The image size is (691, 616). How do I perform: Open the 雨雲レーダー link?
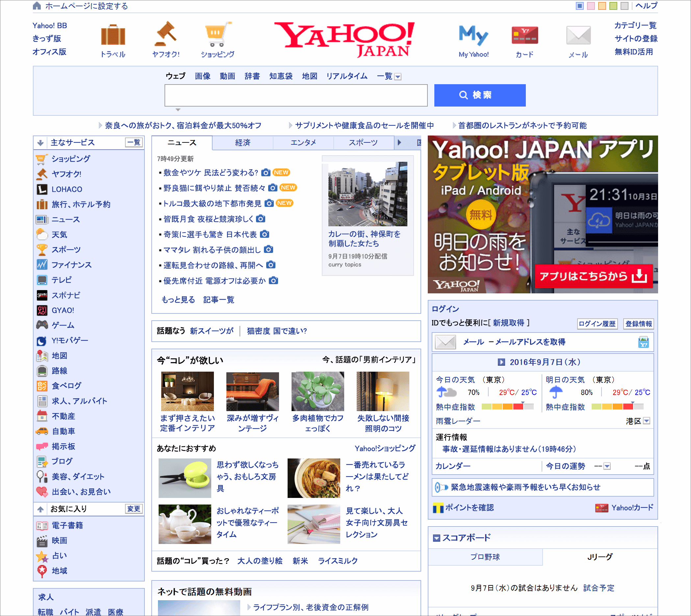(x=458, y=421)
